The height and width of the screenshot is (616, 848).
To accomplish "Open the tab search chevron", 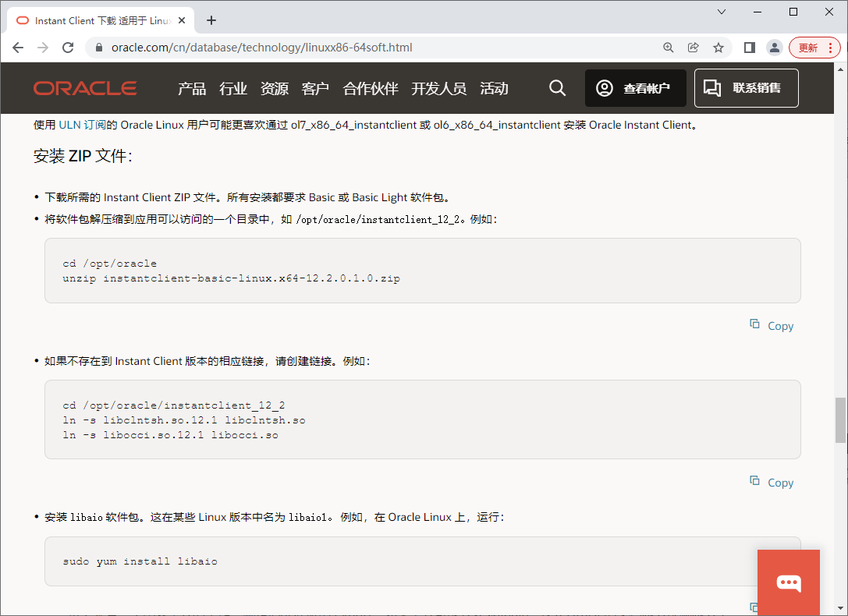I will 722,12.
